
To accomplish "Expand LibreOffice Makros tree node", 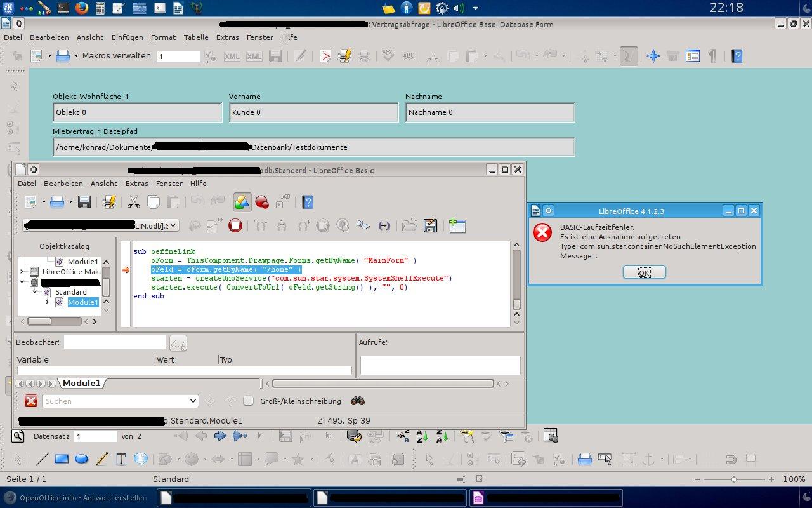I will click(23, 272).
